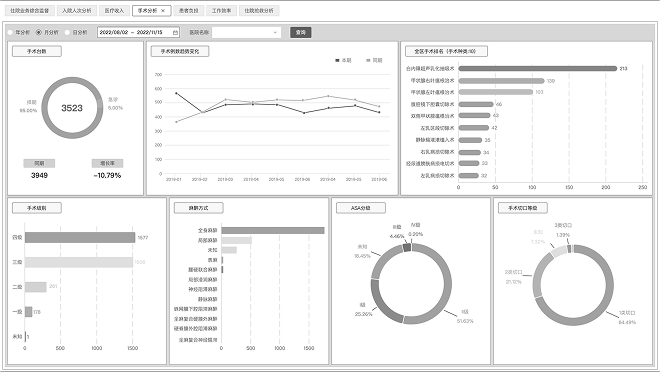Click the 手术切口等级 panel title button
The width and height of the screenshot is (660, 372).
523,208
